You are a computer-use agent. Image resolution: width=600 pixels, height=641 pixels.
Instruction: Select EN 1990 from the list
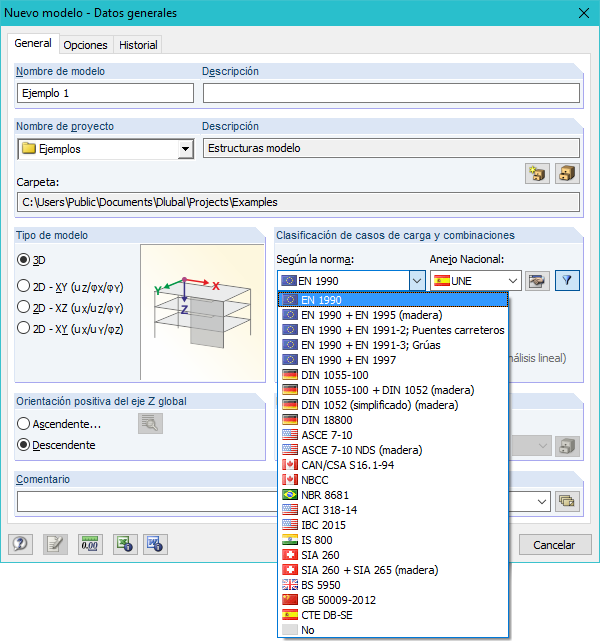[393, 300]
